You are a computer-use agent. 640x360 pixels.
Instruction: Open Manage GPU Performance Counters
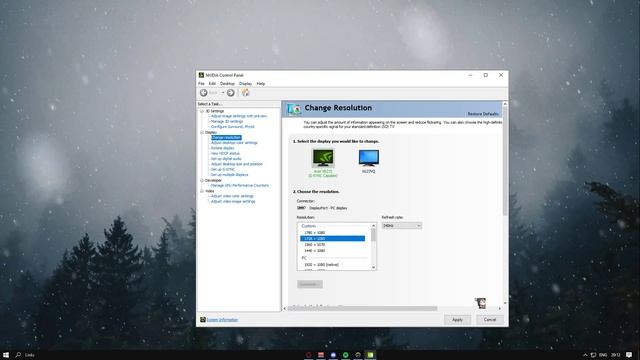(240, 185)
